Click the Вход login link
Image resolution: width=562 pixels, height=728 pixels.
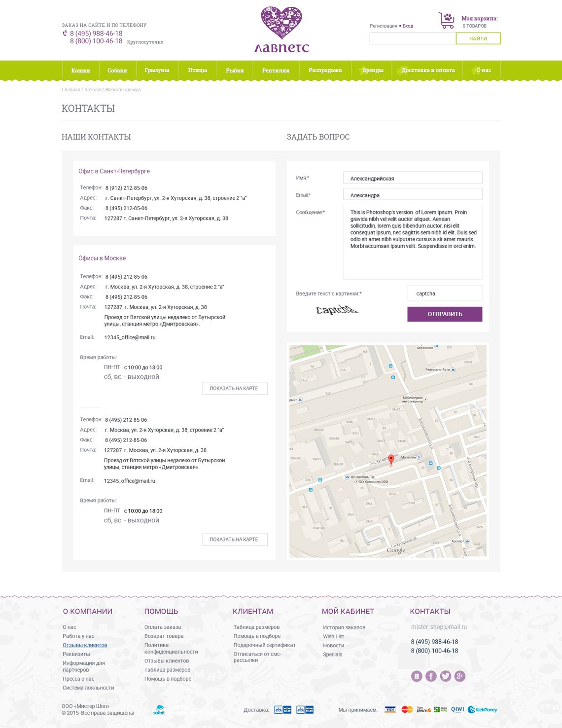(408, 26)
